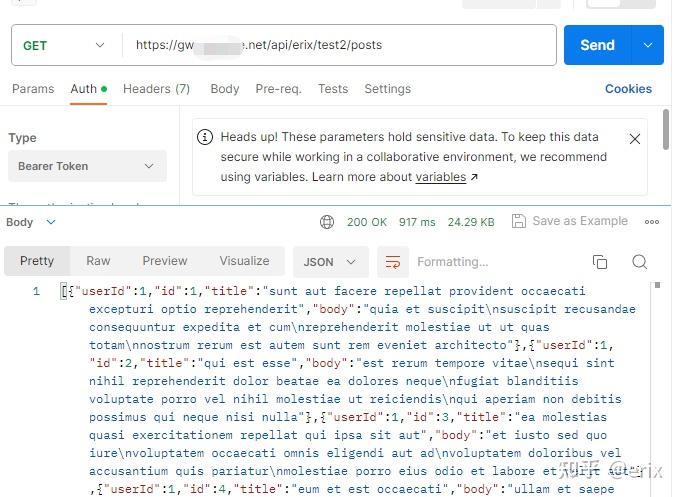Select the Raw response view

(98, 261)
